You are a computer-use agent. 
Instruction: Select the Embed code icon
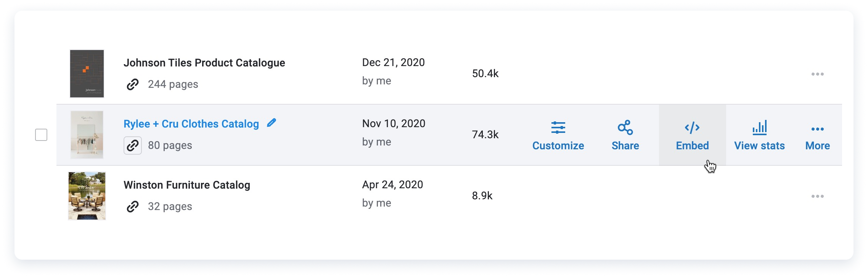point(692,128)
